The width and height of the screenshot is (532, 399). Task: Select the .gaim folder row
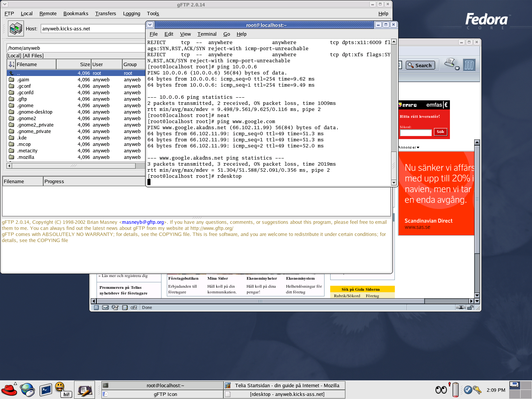click(76, 79)
